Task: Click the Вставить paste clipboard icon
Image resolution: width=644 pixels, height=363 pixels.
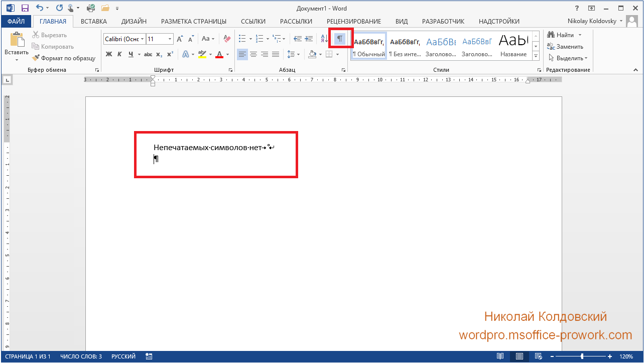Action: 17,40
